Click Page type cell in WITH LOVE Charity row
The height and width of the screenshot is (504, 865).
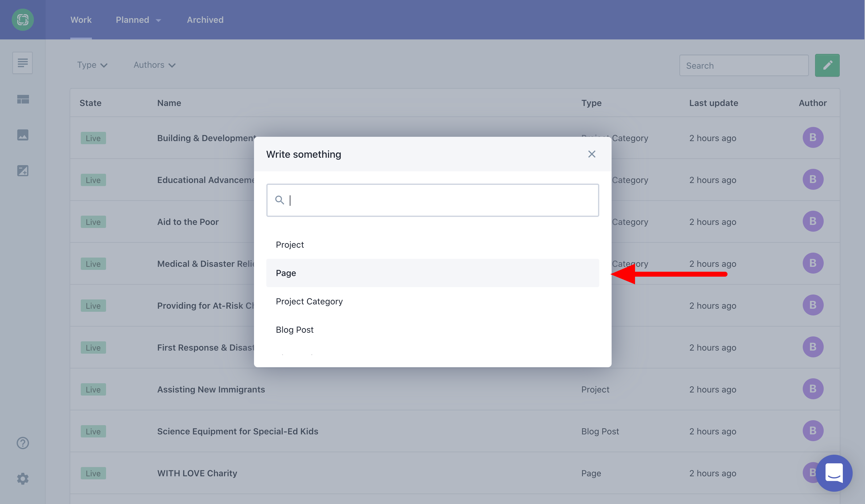pos(591,473)
